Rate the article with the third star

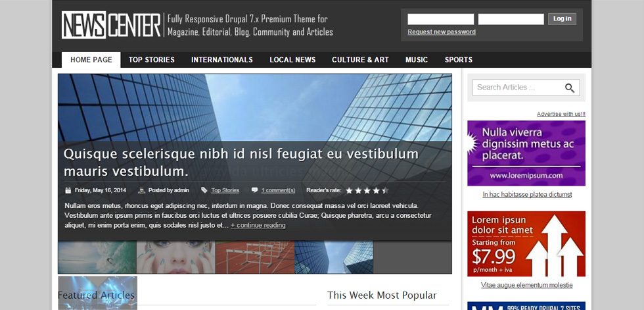(x=367, y=190)
